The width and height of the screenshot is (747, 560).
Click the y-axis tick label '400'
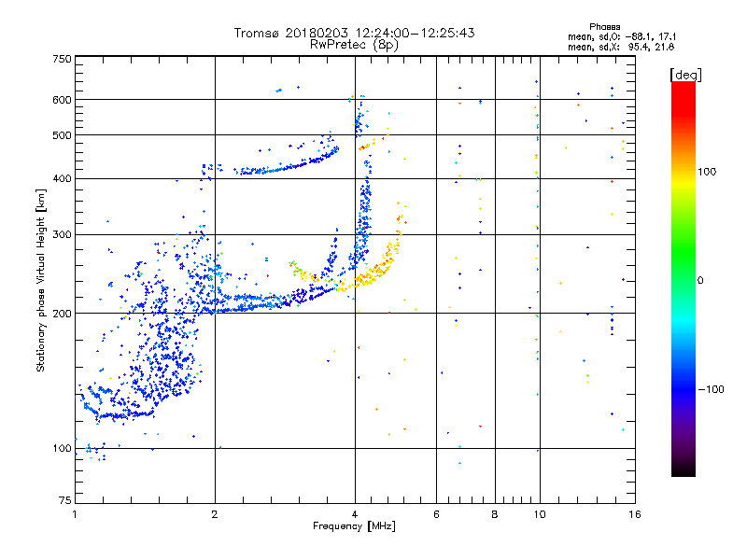pyautogui.click(x=62, y=179)
